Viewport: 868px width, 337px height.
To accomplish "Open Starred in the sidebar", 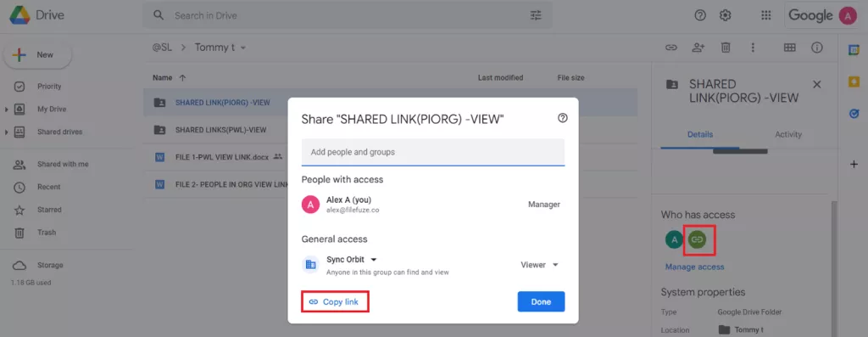I will tap(49, 210).
